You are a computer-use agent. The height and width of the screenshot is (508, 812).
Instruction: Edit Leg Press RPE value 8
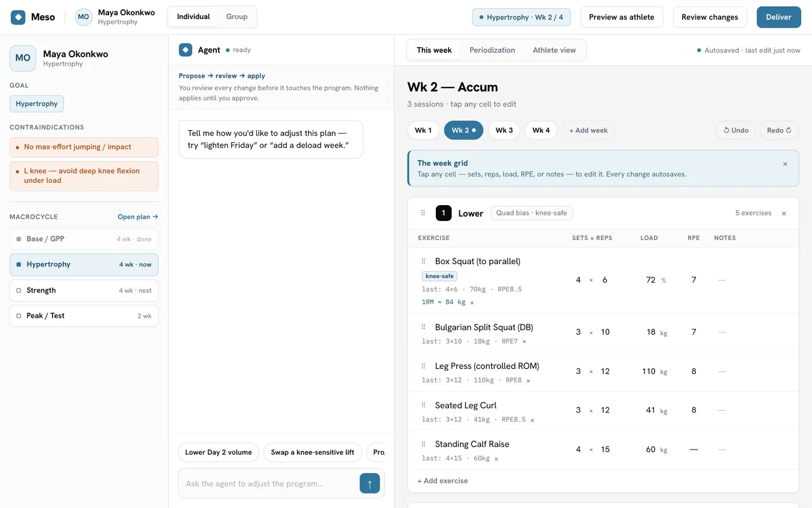pos(693,371)
